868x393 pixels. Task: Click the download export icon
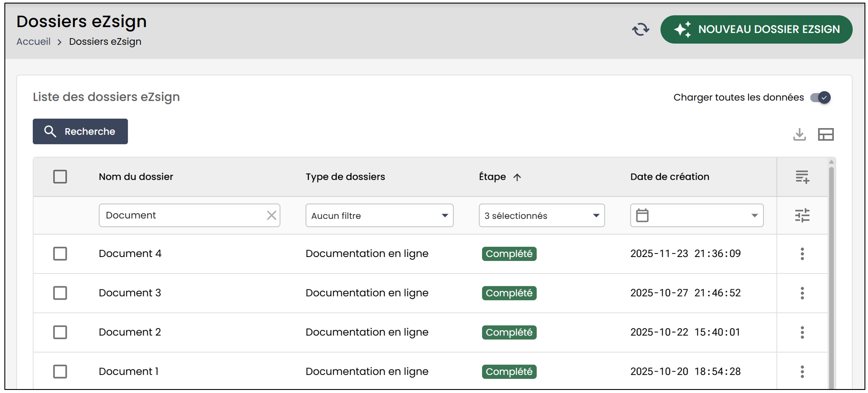[800, 134]
